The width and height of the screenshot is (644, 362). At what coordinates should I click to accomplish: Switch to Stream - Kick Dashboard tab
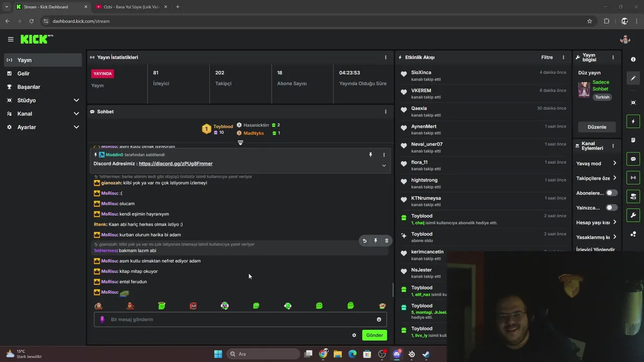pos(51,7)
